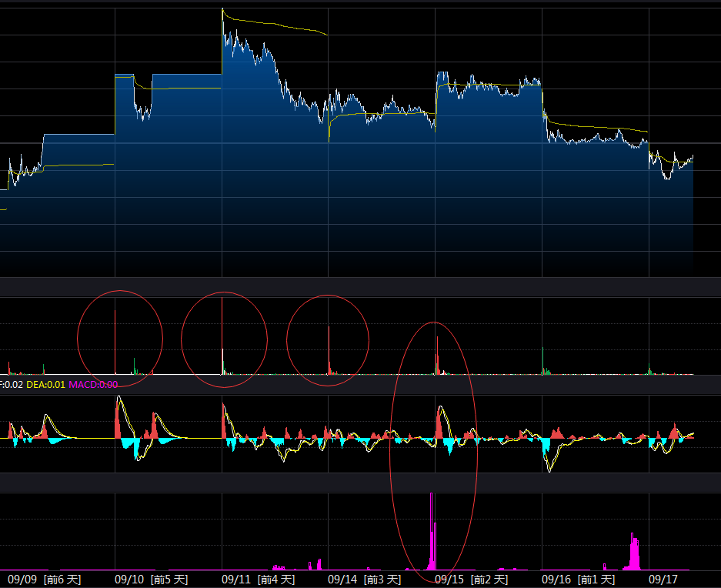Click the flat price plateau before 09/11
721x588 pixels.
[187, 75]
